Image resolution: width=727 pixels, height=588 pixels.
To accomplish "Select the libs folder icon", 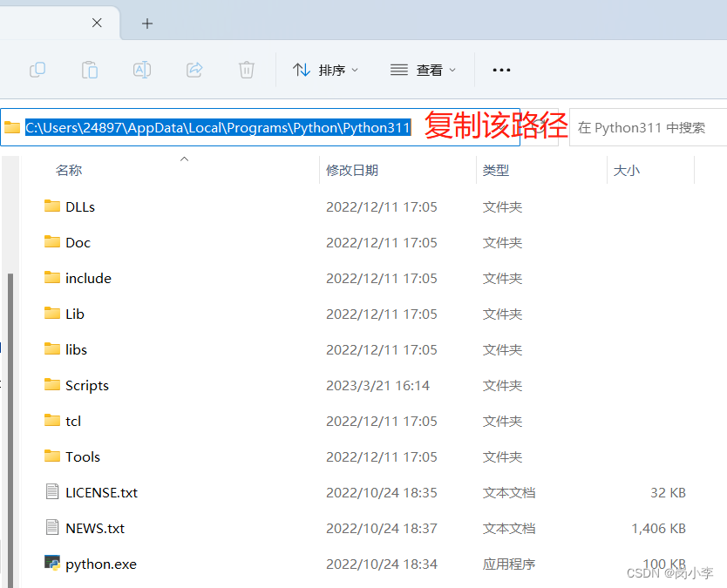I will (x=52, y=348).
